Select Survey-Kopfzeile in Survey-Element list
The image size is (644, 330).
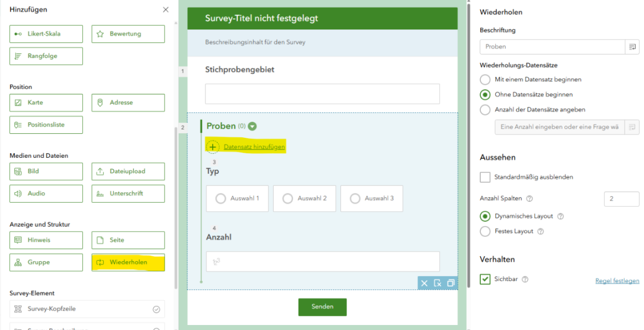click(x=87, y=309)
